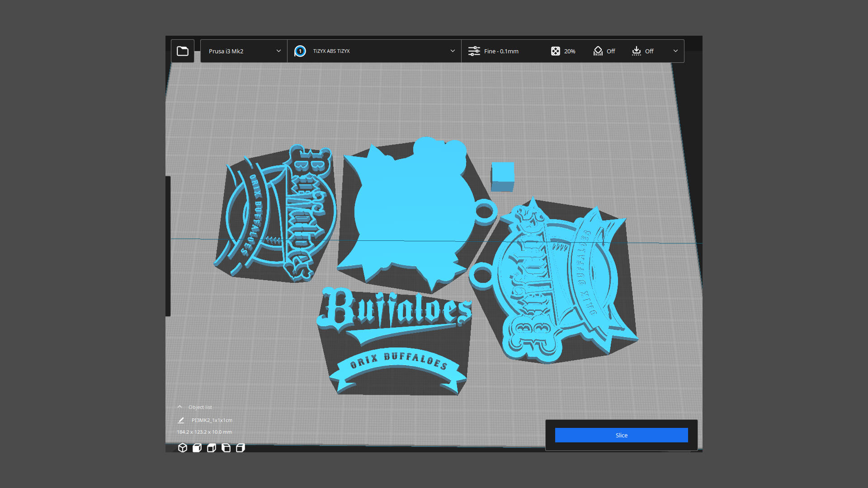
Task: Select PI3MK2_1x1x1cm in the object list
Action: pos(212,420)
